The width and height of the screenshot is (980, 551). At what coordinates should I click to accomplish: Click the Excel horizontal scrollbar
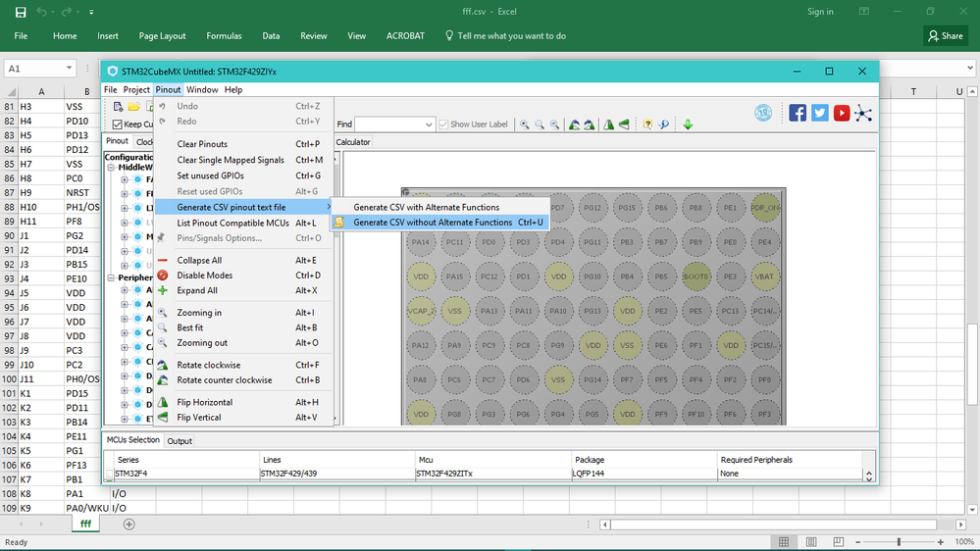(x=773, y=525)
